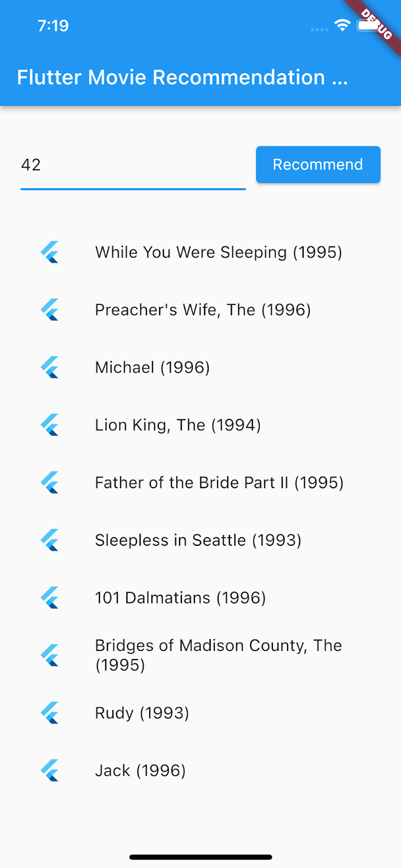Tap the Flutter icon next to Jack (1996)

[50, 770]
